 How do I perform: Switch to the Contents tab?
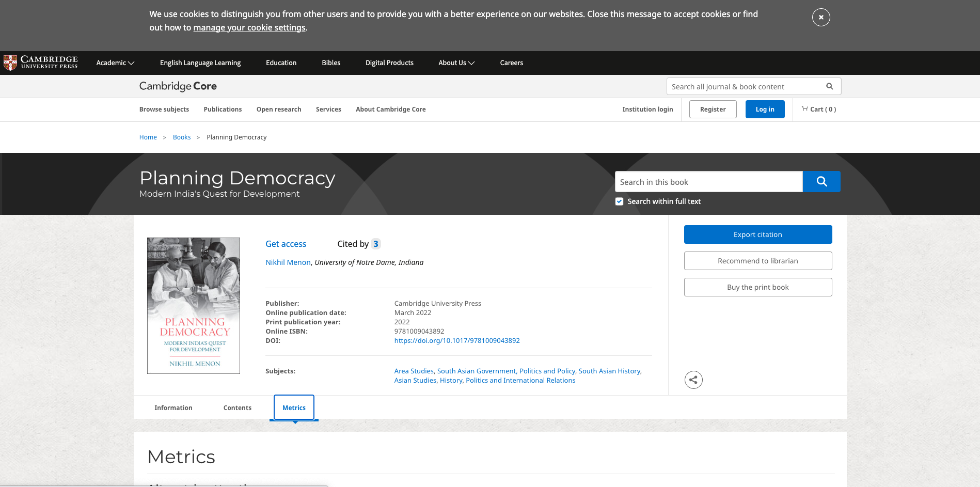237,407
